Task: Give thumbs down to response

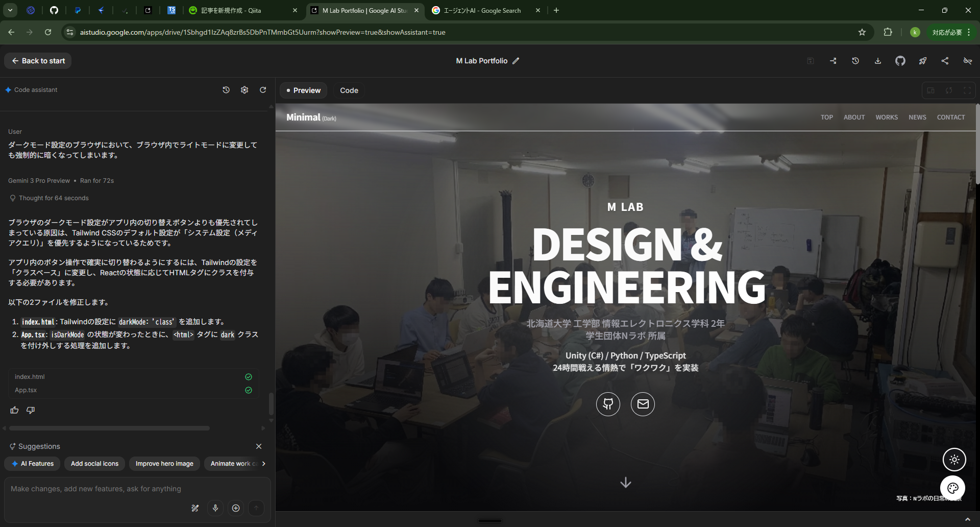Action: [x=31, y=410]
